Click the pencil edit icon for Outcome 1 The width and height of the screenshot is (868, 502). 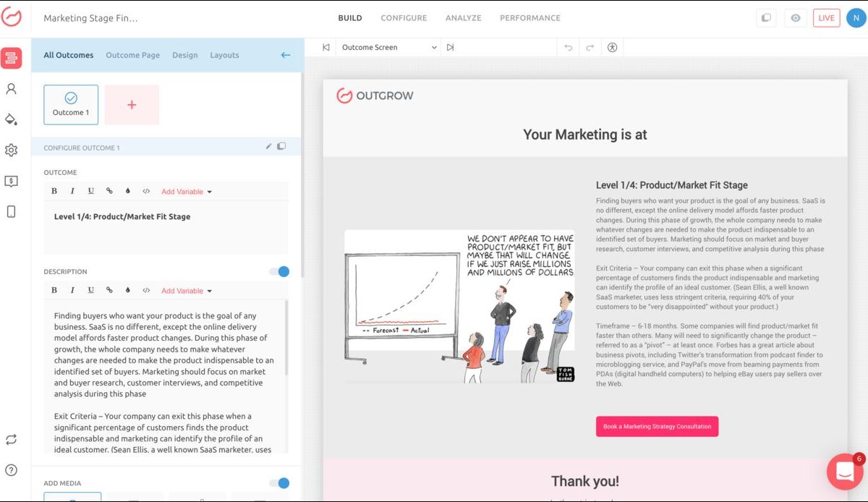268,147
